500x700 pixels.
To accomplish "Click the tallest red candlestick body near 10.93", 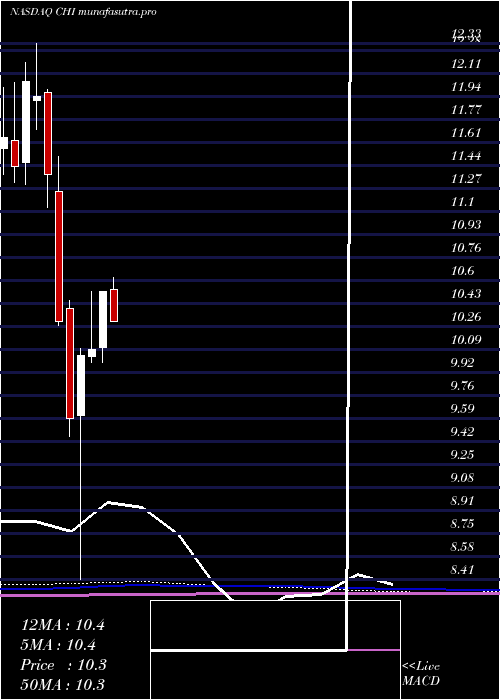I will point(59,256).
